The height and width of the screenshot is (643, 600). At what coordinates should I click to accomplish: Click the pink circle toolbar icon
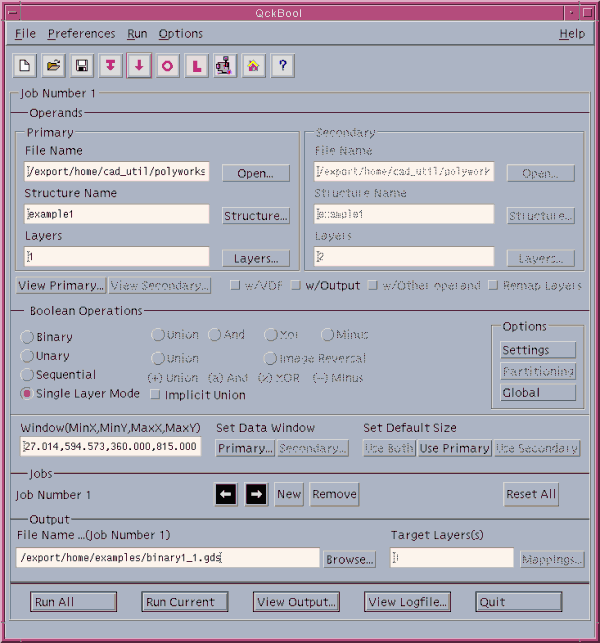tap(168, 66)
